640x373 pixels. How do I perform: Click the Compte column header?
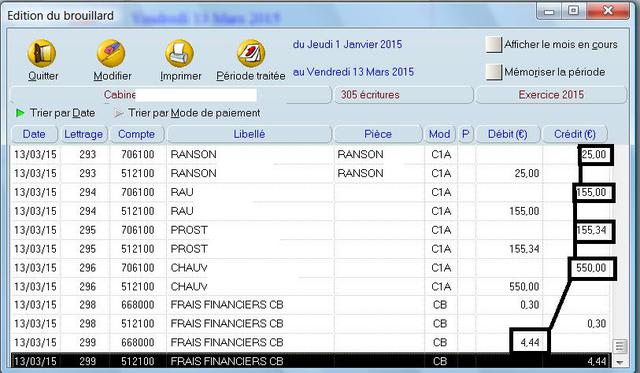137,134
